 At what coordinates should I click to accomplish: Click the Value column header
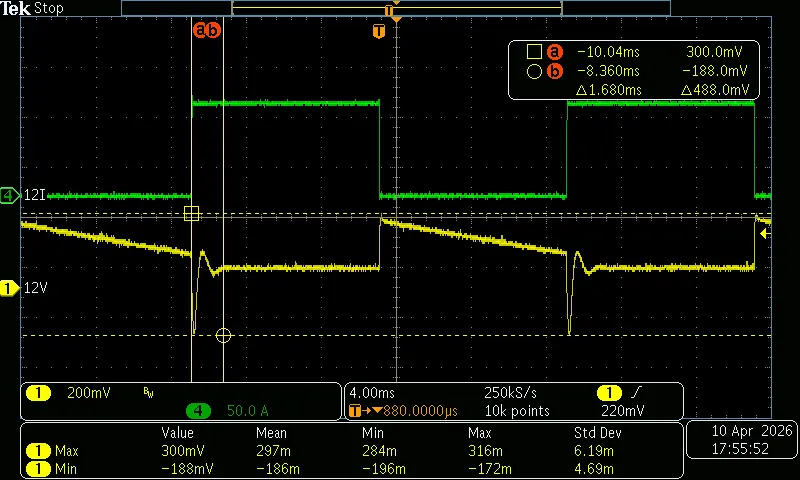click(x=177, y=433)
